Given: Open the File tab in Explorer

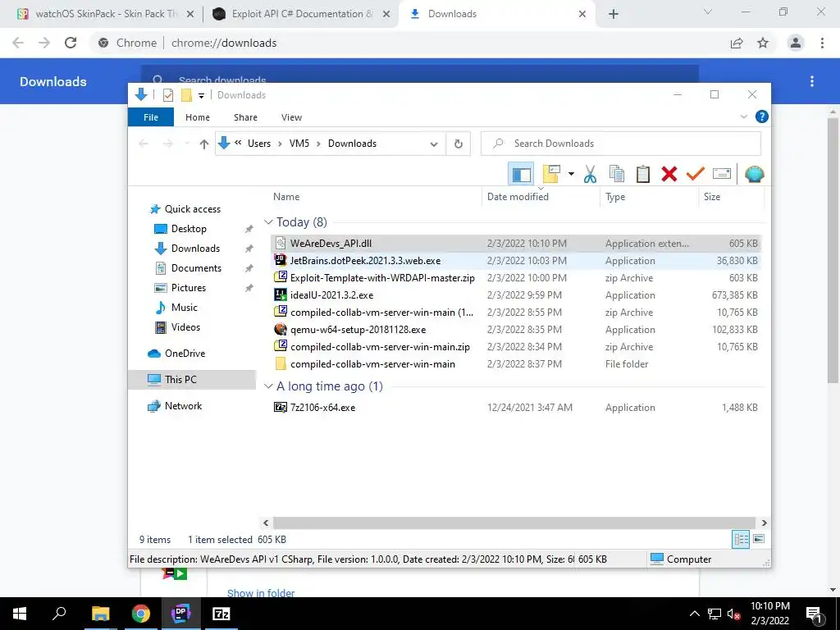Looking at the screenshot, I should (151, 116).
